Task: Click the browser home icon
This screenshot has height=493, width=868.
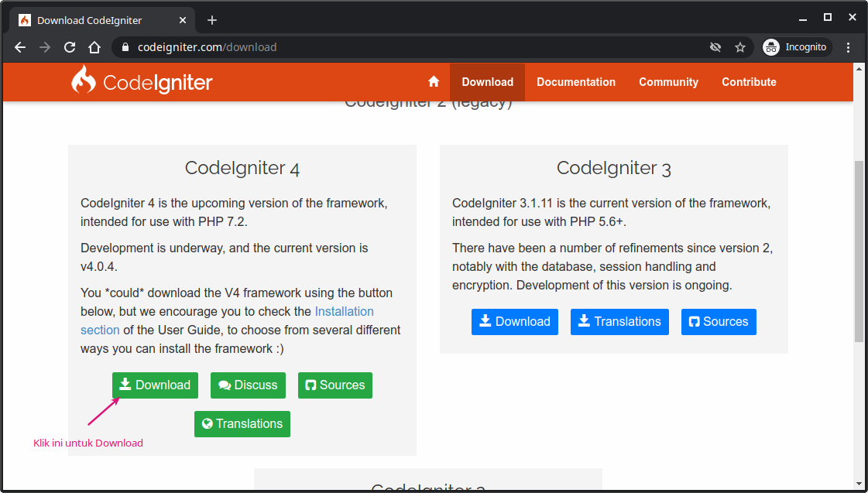Action: (94, 47)
